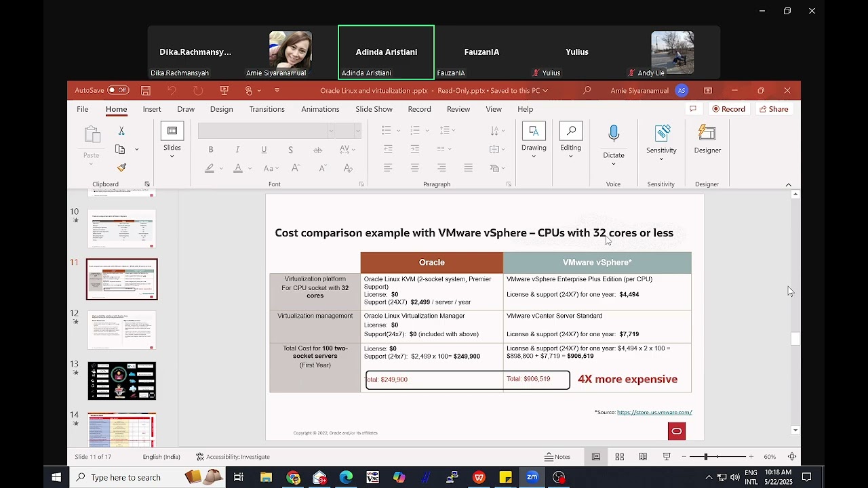The image size is (868, 488).
Task: Apply Bold formatting button
Action: click(211, 149)
